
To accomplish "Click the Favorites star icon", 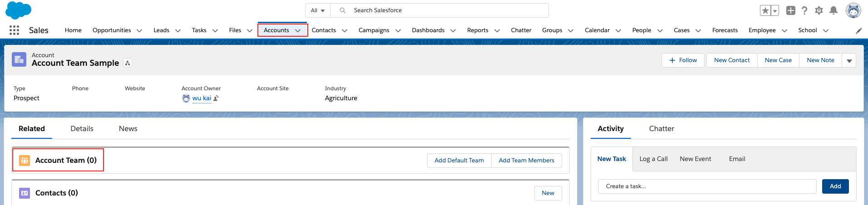I will coord(765,10).
